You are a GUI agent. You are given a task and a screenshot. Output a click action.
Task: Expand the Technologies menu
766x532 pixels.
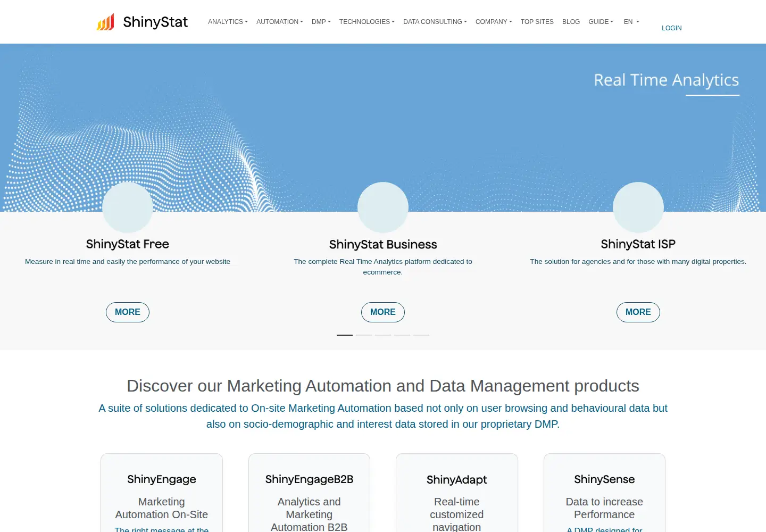pyautogui.click(x=367, y=22)
